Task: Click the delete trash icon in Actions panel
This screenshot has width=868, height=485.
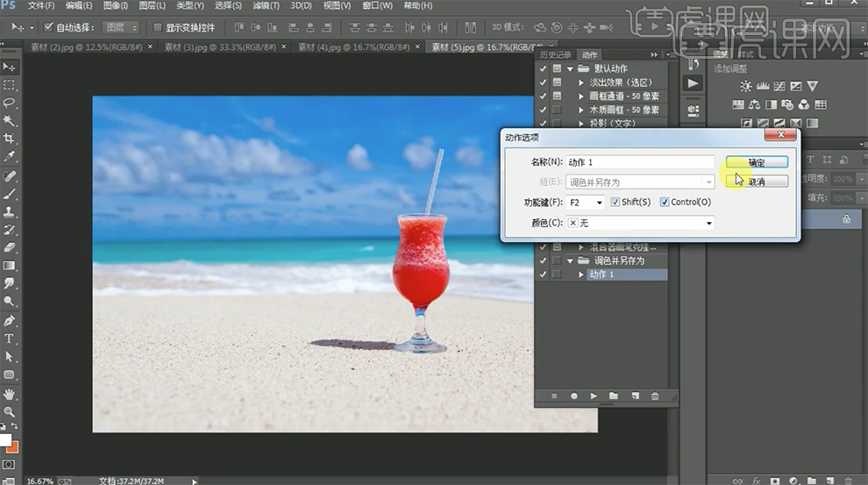Action: coord(654,396)
